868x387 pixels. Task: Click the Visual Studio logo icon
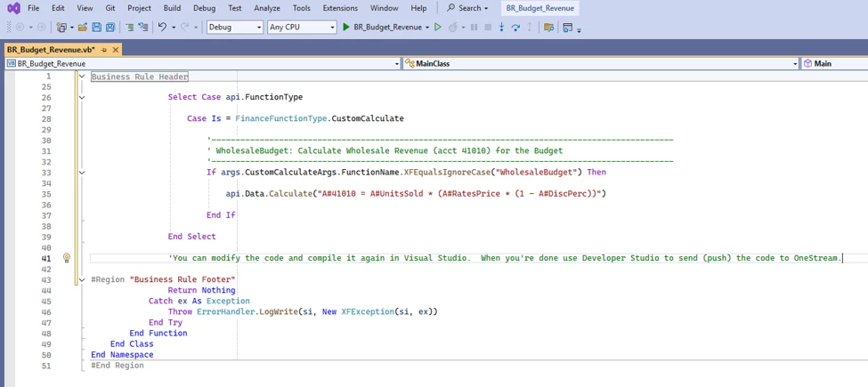(x=12, y=8)
